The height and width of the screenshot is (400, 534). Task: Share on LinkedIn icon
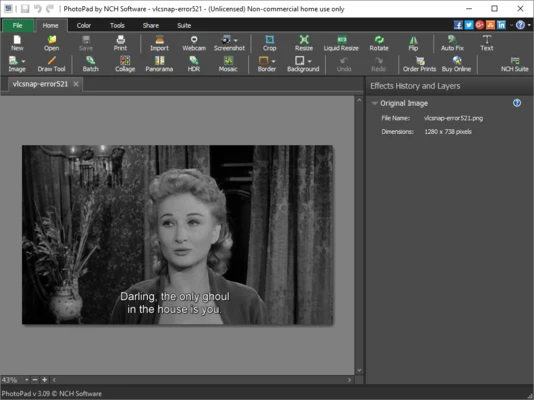(501, 25)
